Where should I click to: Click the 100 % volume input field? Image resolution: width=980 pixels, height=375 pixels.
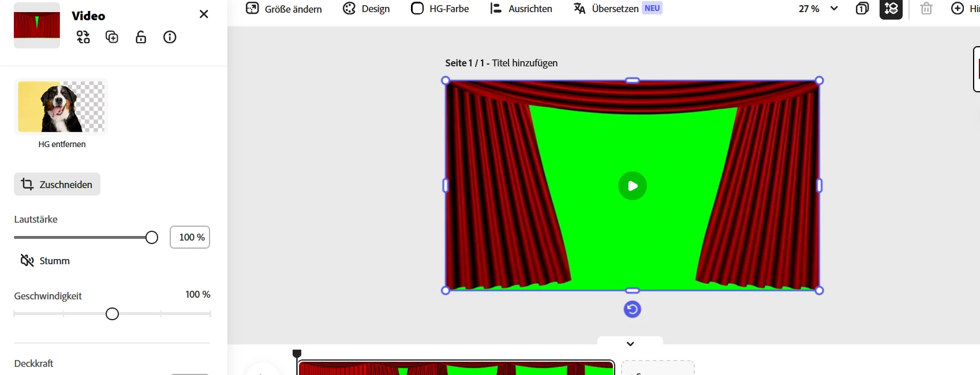click(190, 237)
